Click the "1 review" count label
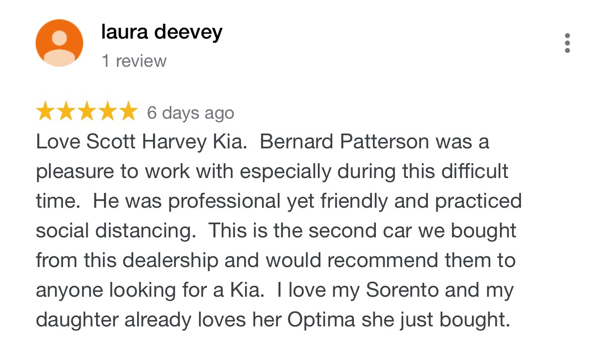Viewport: 615px width, 364px height. pos(134,61)
